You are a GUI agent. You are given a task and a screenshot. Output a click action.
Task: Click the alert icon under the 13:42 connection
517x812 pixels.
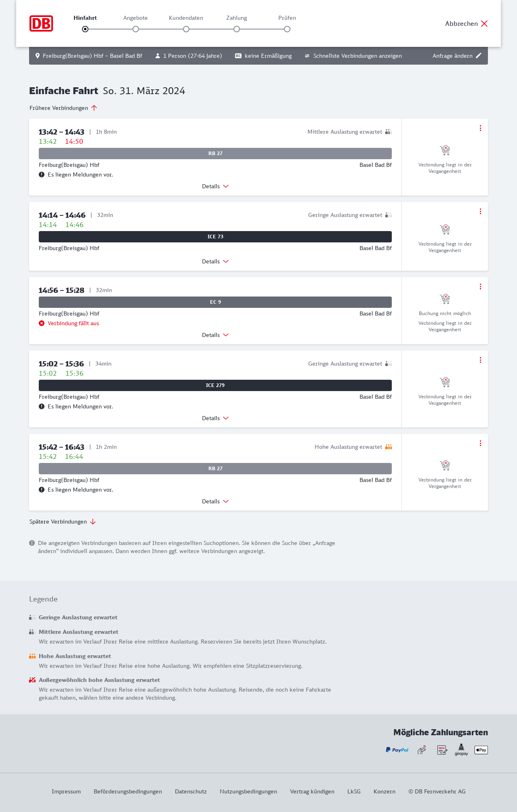(x=42, y=175)
